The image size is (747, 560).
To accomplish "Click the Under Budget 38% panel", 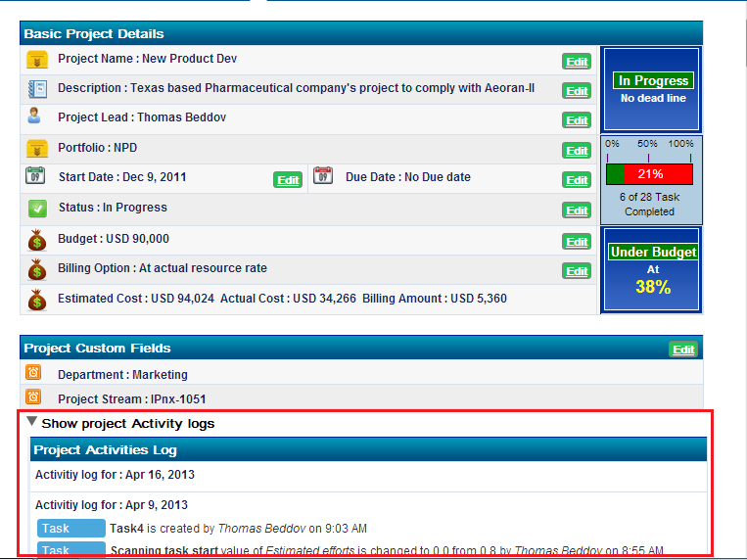I will click(653, 270).
